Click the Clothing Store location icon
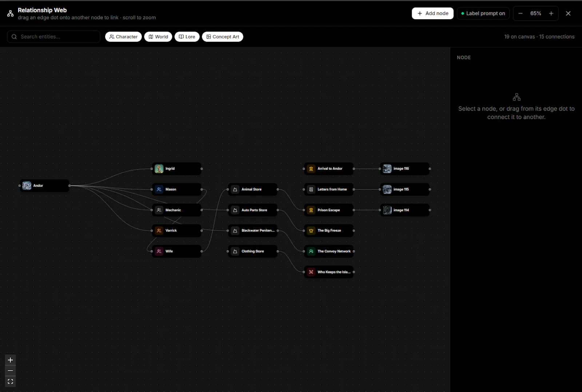 coord(235,251)
